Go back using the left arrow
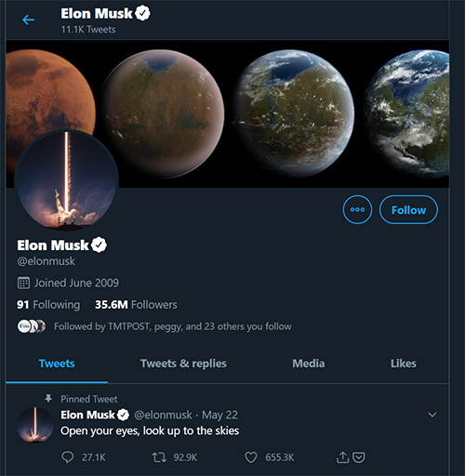This screenshot has height=476, width=465. [x=28, y=20]
